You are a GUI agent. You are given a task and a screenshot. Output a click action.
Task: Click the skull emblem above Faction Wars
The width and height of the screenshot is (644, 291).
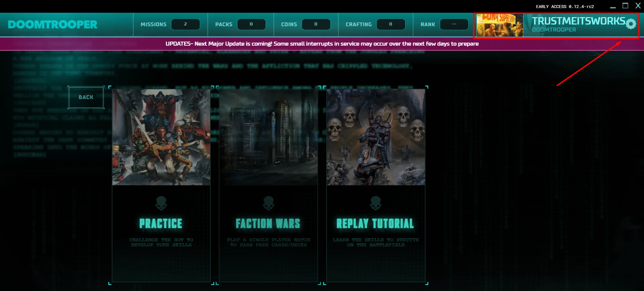click(268, 203)
